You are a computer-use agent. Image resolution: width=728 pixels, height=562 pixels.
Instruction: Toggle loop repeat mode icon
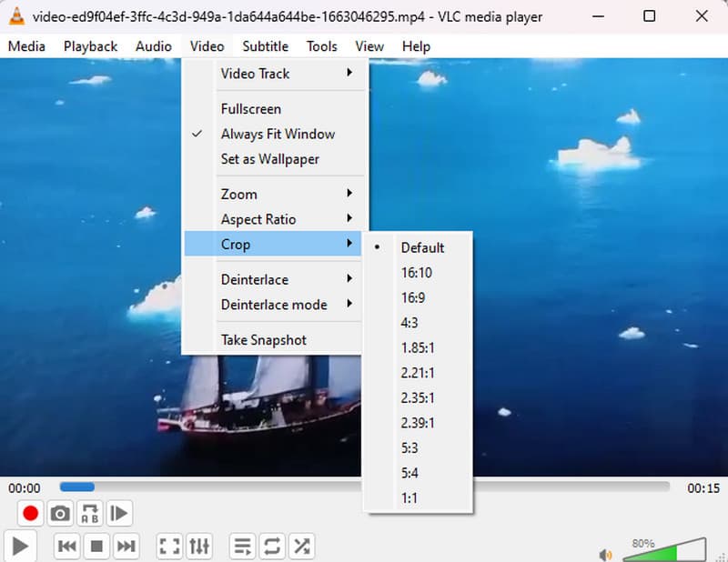(272, 547)
